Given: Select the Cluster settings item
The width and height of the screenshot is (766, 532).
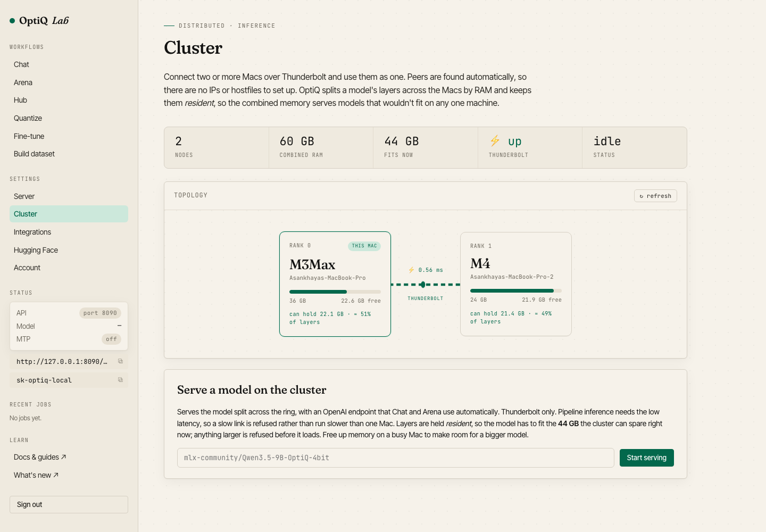Looking at the screenshot, I should pos(69,214).
